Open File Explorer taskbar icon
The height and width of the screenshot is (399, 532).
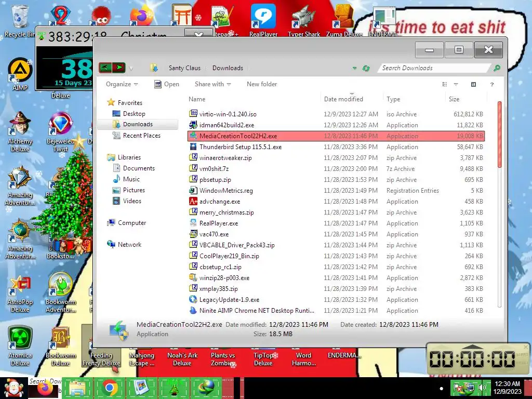pos(77,388)
